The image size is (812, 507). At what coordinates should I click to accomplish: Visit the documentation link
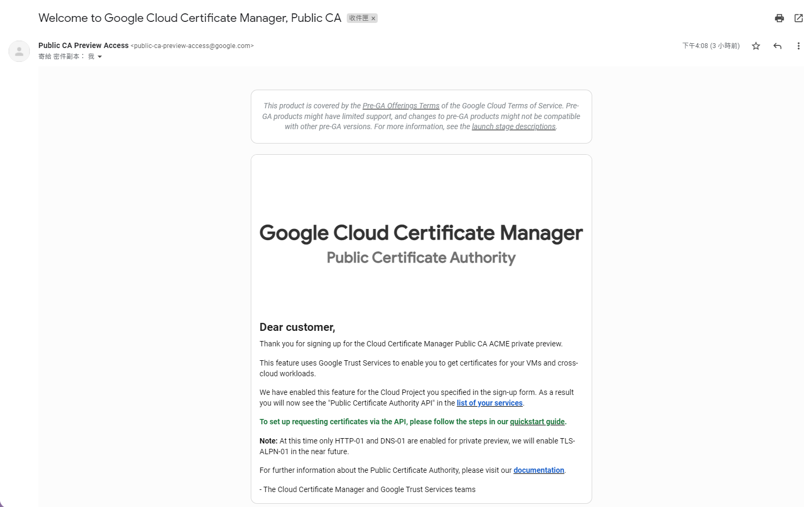[538, 470]
